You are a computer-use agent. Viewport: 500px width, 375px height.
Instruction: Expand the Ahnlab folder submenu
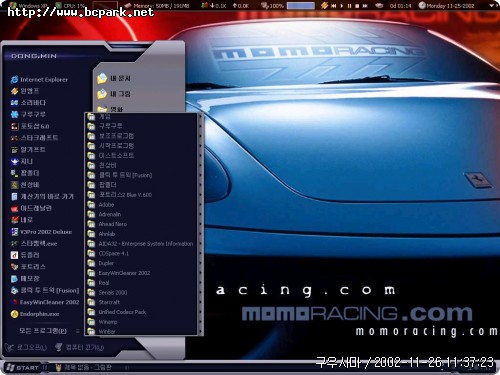tap(143, 234)
